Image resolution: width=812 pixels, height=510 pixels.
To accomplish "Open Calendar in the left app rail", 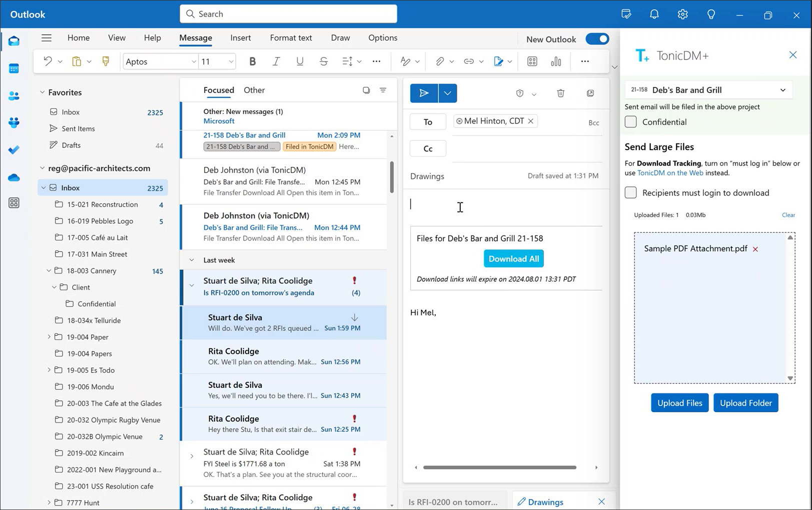I will tap(14, 68).
